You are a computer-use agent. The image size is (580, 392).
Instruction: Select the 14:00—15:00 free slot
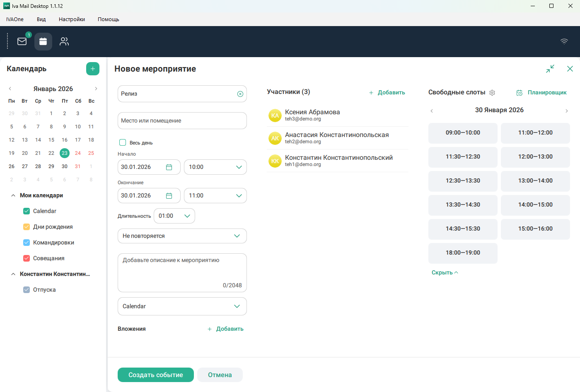coord(535,204)
